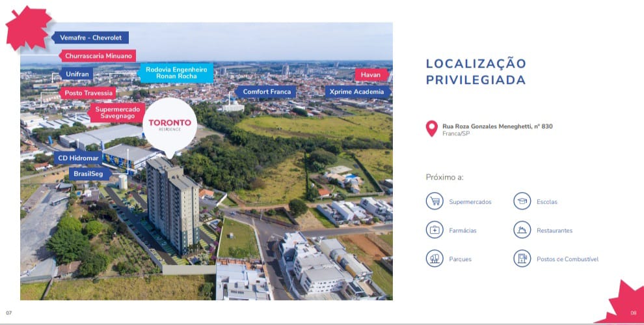The height and width of the screenshot is (325, 644).
Task: Click the Franca/SP city text
Action: 456,134
